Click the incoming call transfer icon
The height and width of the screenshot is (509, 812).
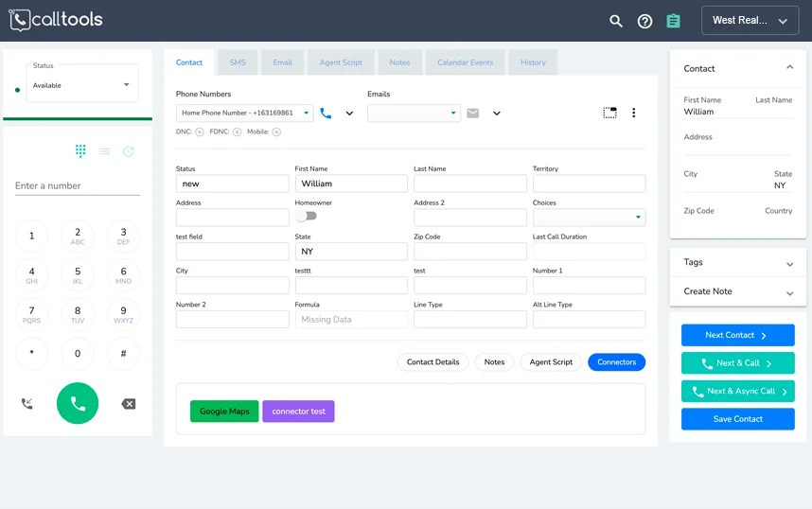[26, 403]
